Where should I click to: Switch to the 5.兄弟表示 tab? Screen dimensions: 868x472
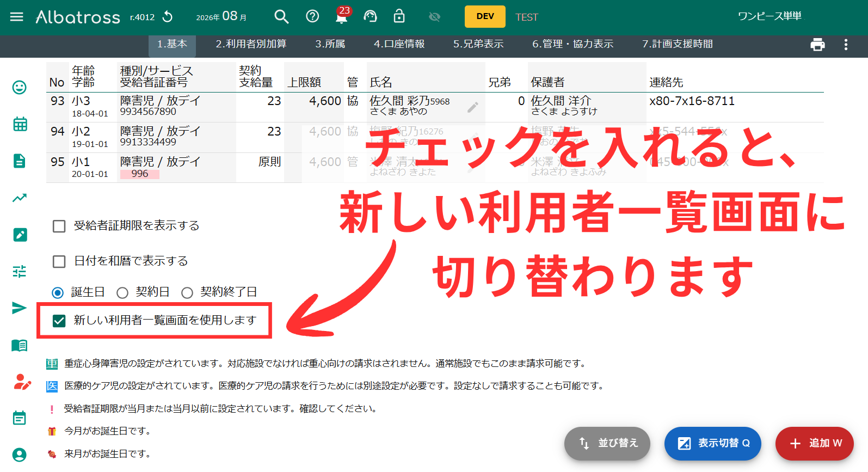[478, 44]
